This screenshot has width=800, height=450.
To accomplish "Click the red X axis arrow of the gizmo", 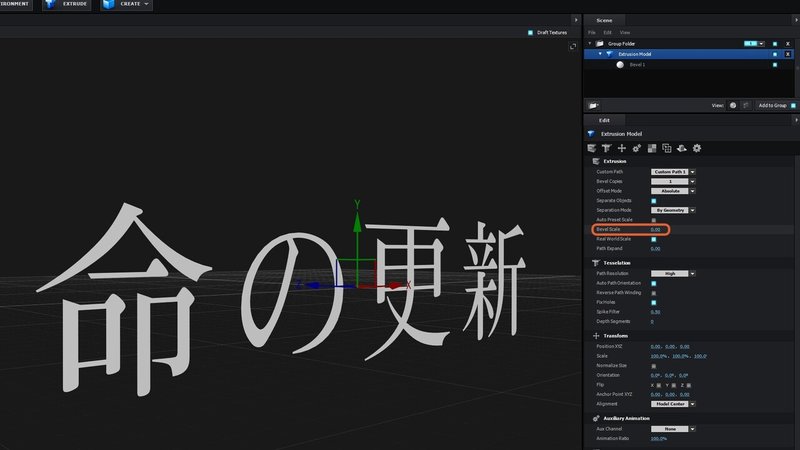I will click(x=394, y=286).
